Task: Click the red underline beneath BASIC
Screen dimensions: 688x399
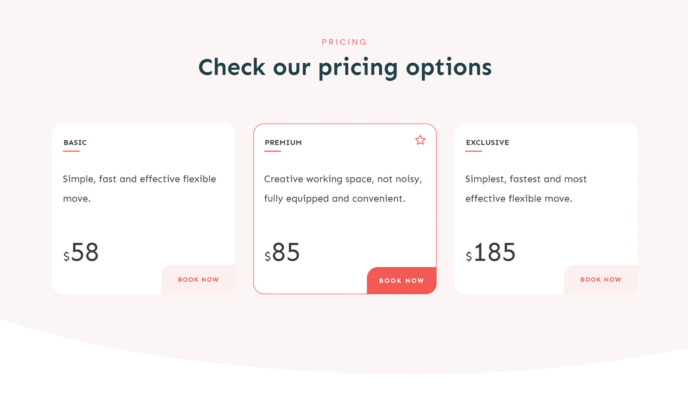Action: [71, 151]
